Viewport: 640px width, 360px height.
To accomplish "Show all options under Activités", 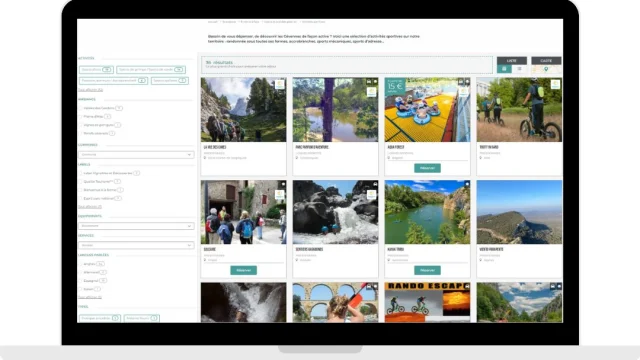I will pyautogui.click(x=90, y=90).
